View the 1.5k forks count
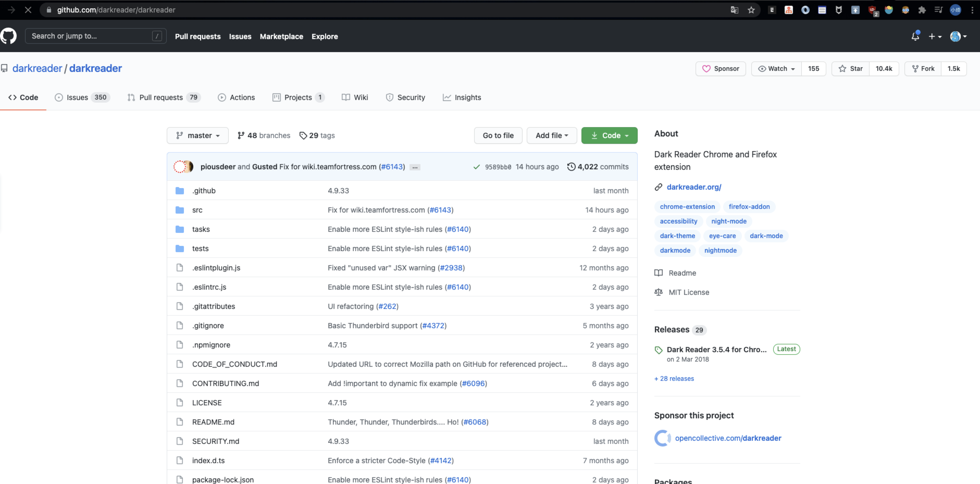Viewport: 980px width, 484px height. [x=953, y=69]
